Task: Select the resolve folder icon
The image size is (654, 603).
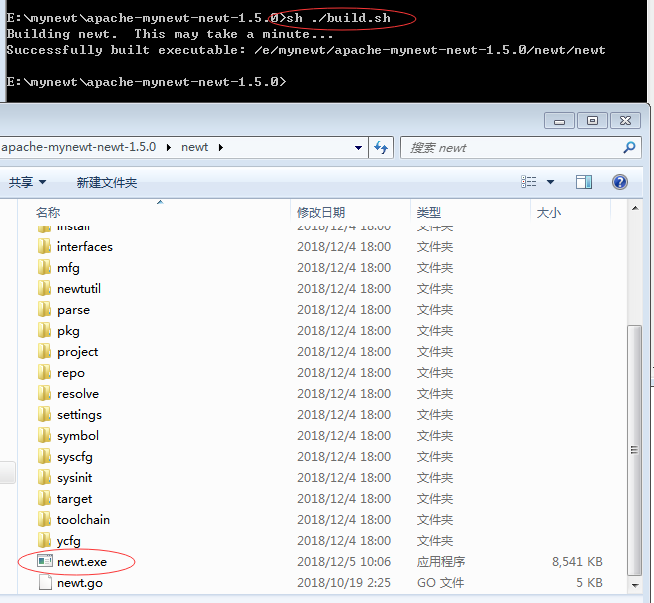Action: coord(44,393)
